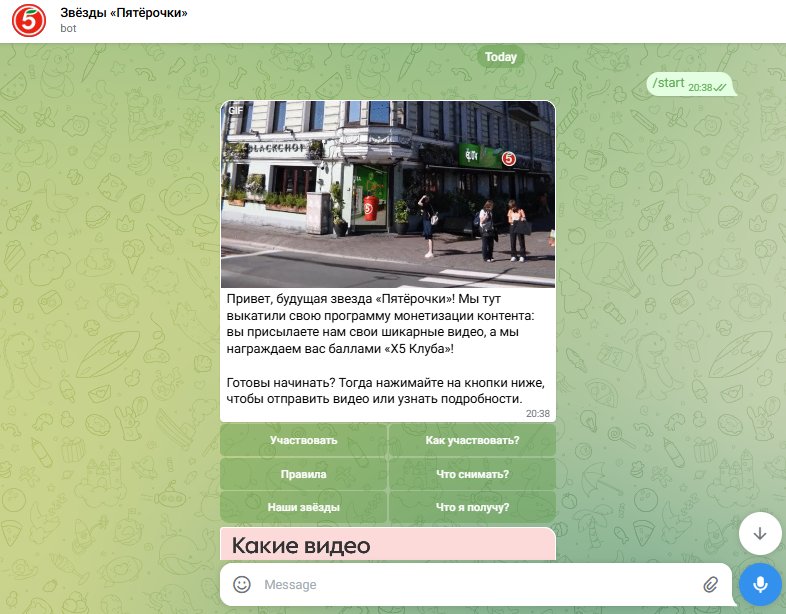This screenshot has width=786, height=614.
Task: Open the «Правила» bot button
Action: [x=303, y=474]
